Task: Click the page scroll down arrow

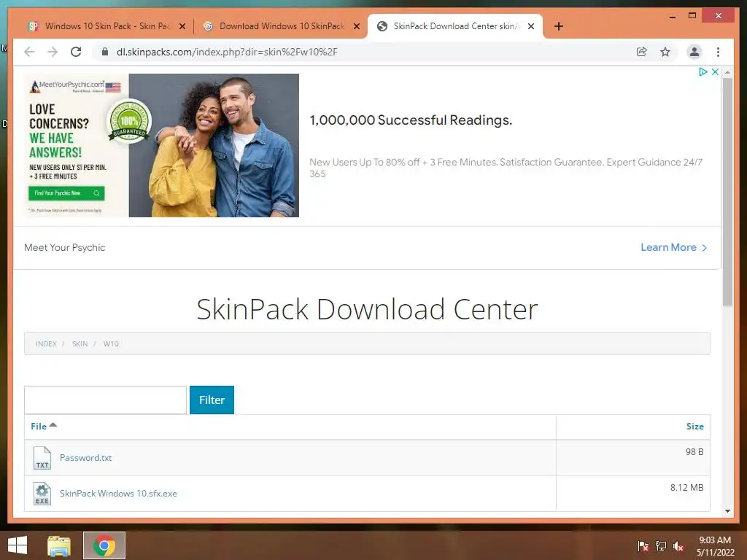Action: point(727,511)
